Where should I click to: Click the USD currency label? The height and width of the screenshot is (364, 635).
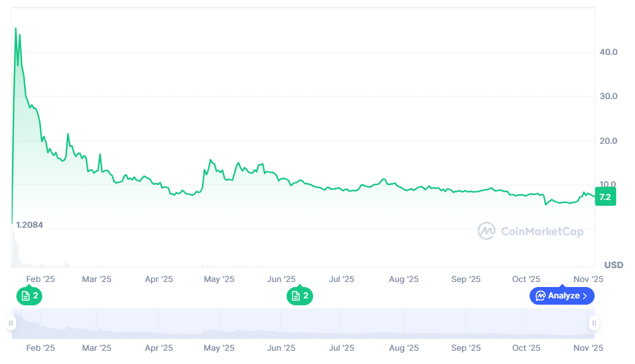614,264
